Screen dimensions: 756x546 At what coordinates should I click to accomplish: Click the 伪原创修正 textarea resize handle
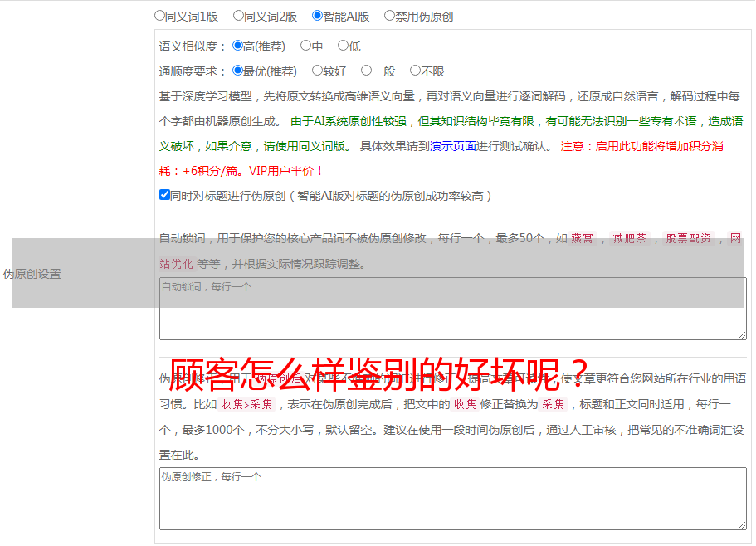tap(741, 524)
